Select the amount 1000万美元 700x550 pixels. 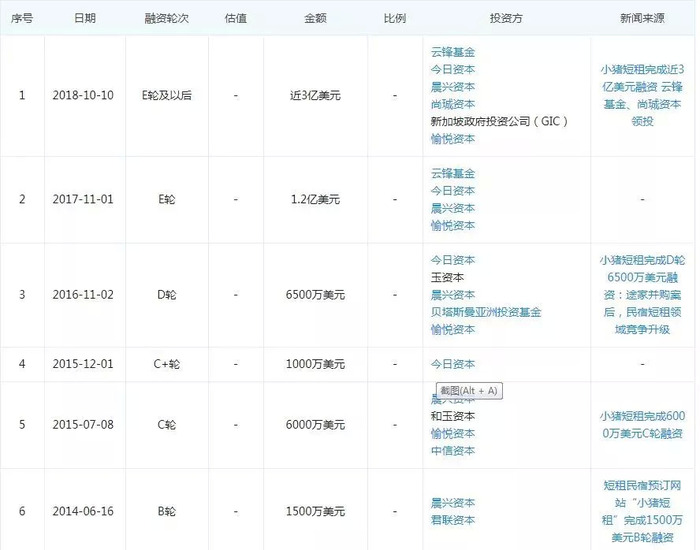(x=315, y=364)
